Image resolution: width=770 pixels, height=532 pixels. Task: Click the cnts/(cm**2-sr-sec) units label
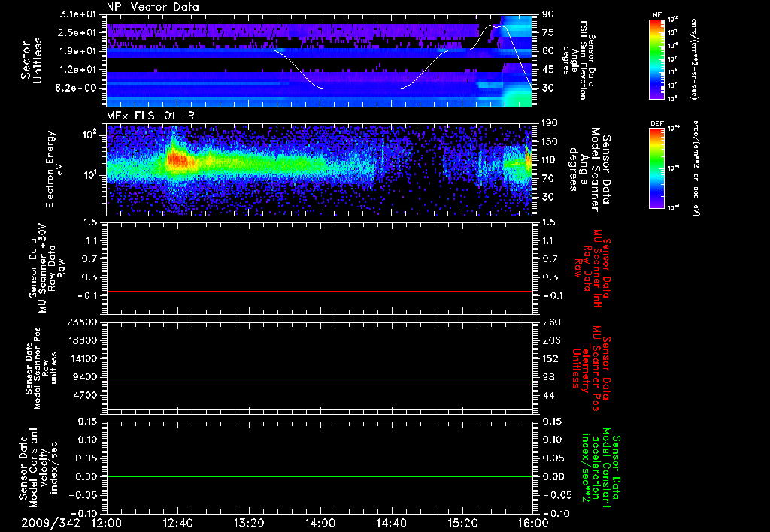694,59
